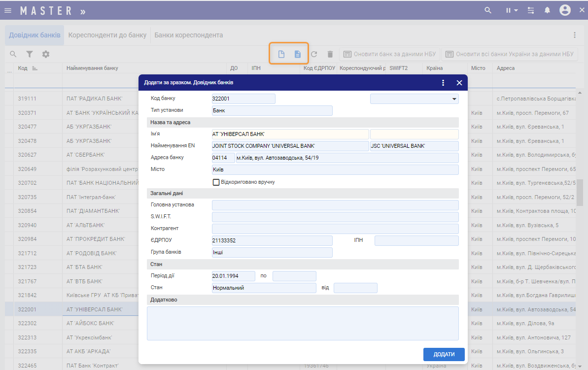588x370 pixels.
Task: Click into the S.W.I.F.T. input field
Action: click(x=335, y=217)
